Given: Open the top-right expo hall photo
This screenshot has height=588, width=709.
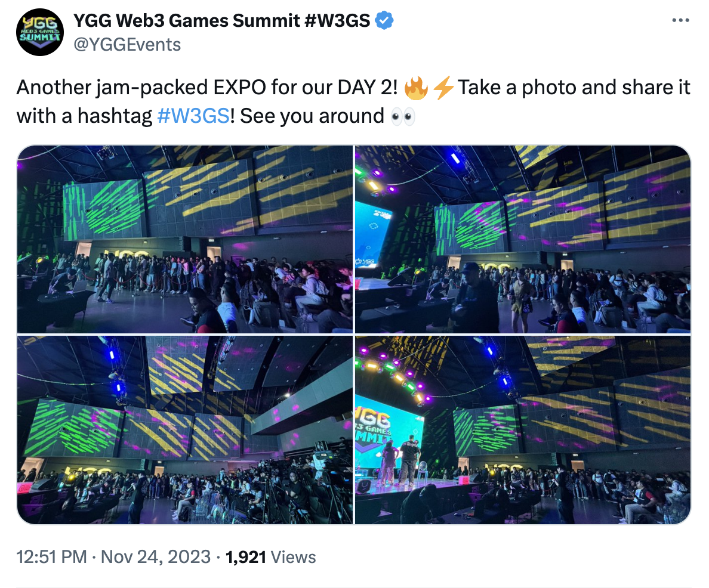Looking at the screenshot, I should 523,240.
